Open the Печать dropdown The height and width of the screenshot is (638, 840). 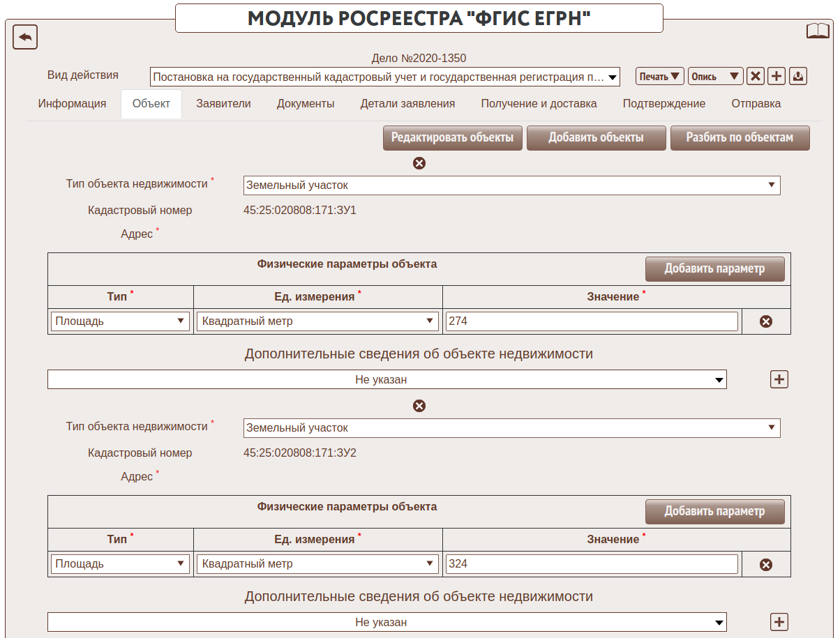[x=659, y=77]
